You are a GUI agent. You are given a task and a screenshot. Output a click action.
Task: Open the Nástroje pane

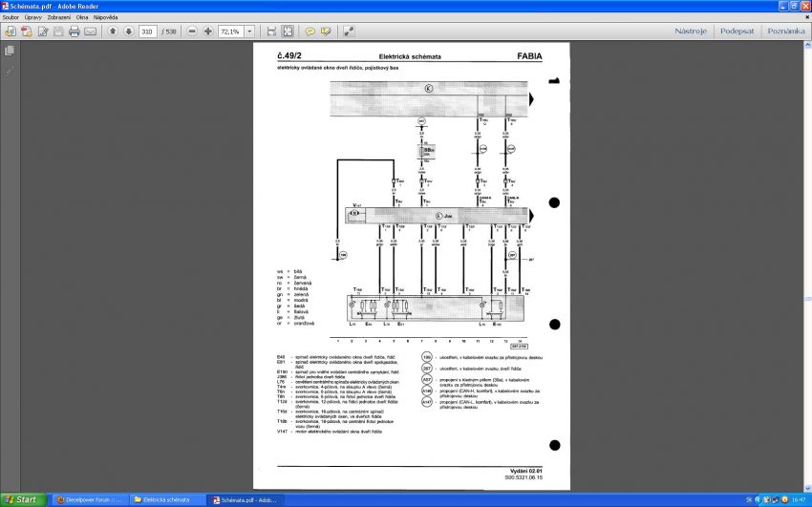(x=691, y=32)
